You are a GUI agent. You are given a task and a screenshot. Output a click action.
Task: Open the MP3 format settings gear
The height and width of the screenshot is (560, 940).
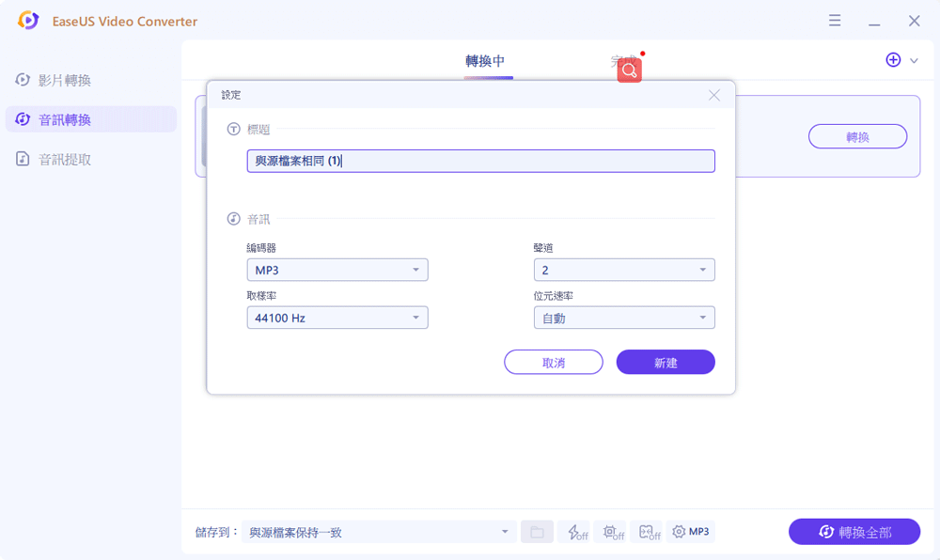coord(691,532)
